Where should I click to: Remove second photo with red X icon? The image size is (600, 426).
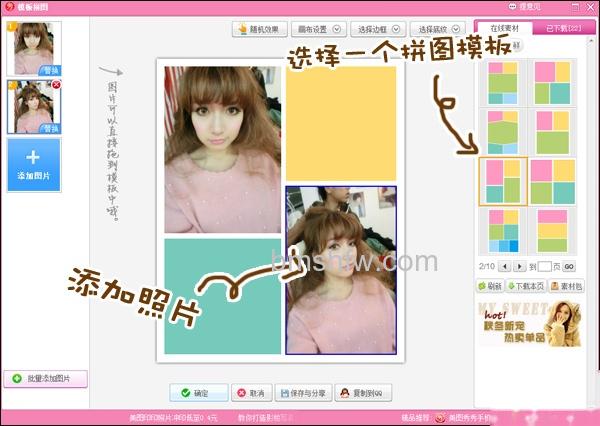pyautogui.click(x=56, y=85)
